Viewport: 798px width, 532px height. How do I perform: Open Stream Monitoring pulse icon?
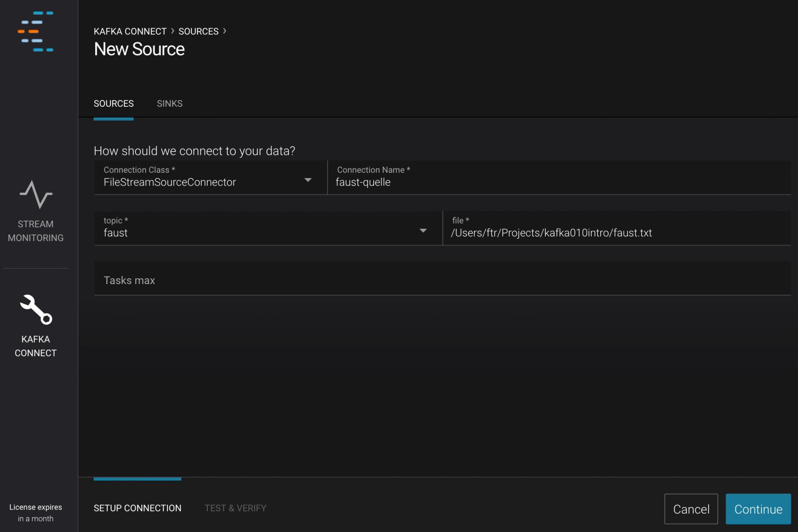click(36, 194)
